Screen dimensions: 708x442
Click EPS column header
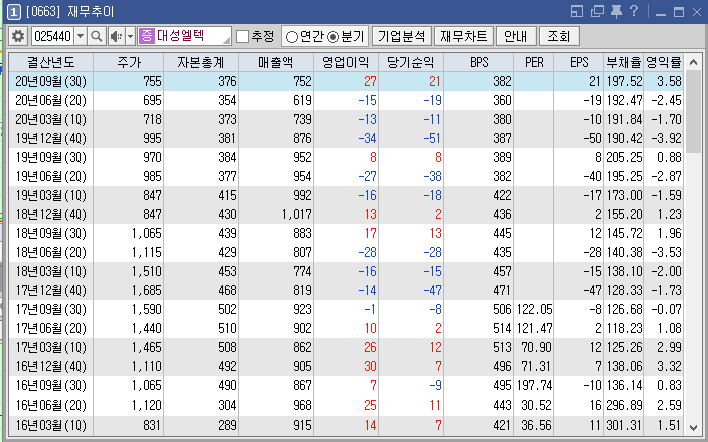tap(579, 62)
